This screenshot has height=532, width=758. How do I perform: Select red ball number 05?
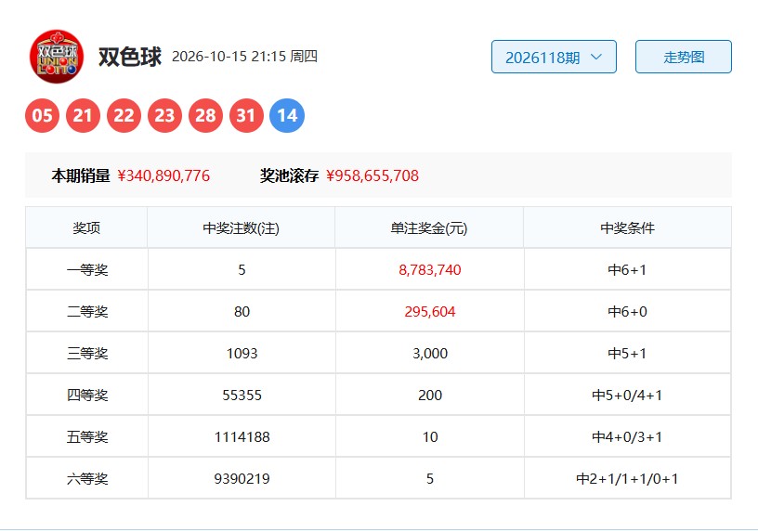tap(42, 115)
